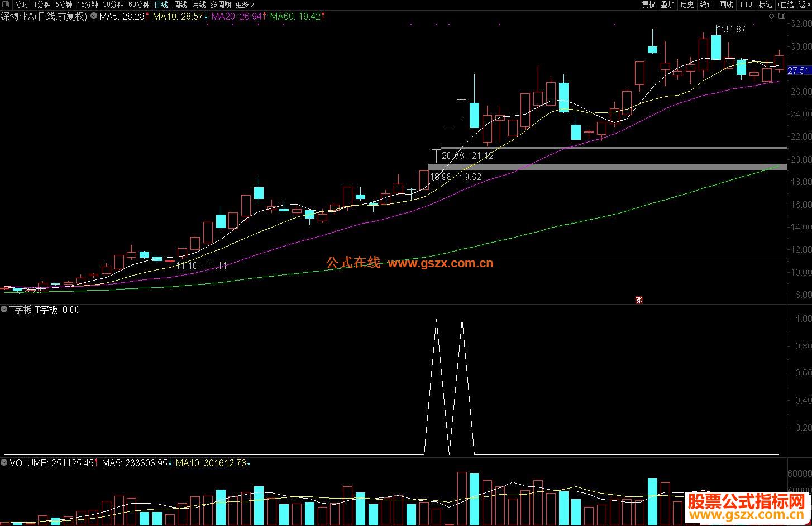812x526 pixels.
Task: Click the 20.88 - 21.12 gap label
Action: pyautogui.click(x=467, y=156)
